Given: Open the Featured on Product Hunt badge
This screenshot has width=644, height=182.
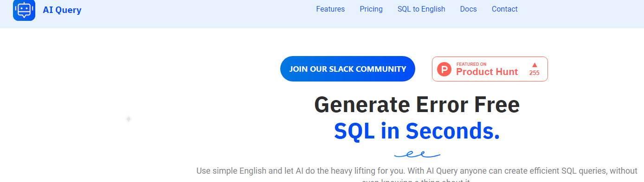Looking at the screenshot, I should click(490, 69).
